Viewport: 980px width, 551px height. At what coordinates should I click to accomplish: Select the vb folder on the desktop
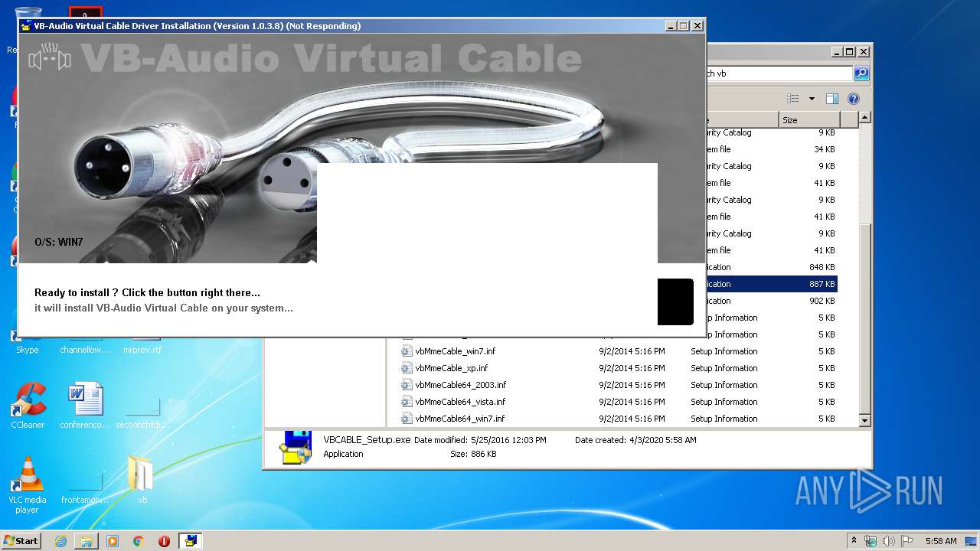click(142, 481)
